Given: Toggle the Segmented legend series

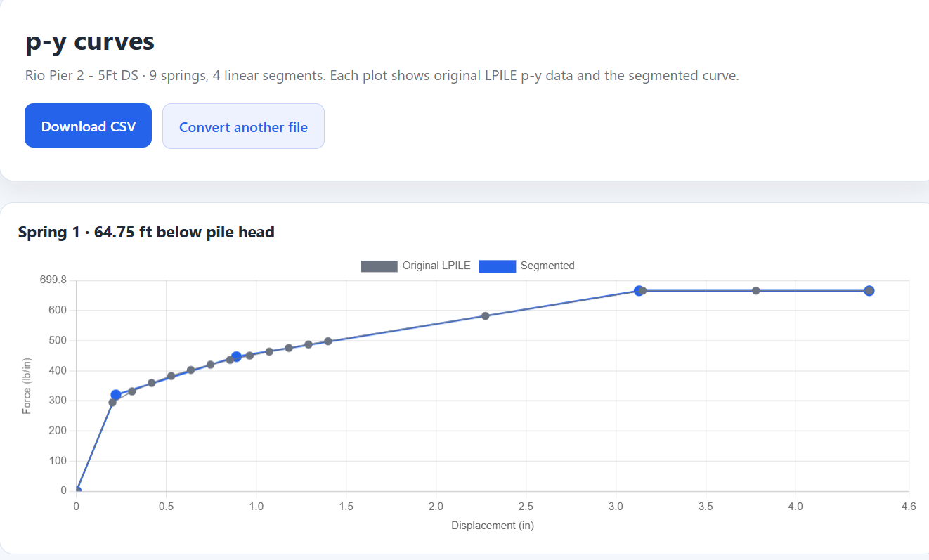Looking at the screenshot, I should click(527, 266).
